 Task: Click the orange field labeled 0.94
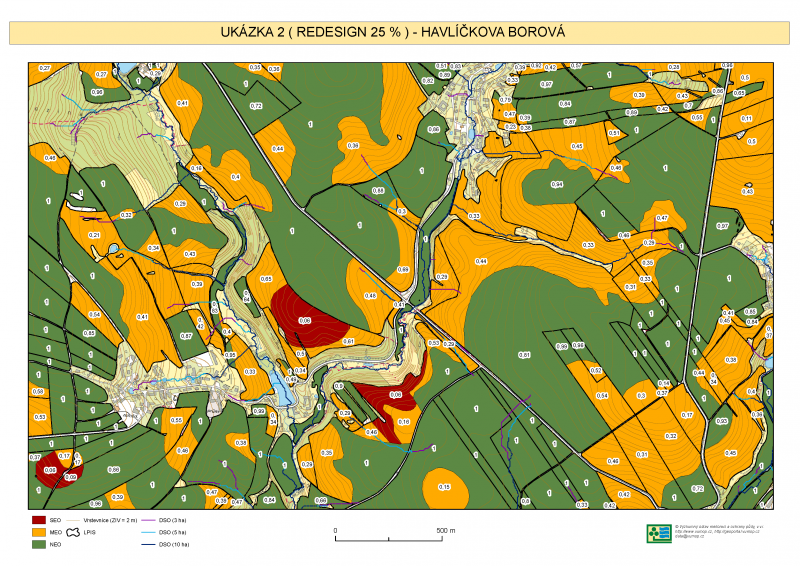click(557, 184)
